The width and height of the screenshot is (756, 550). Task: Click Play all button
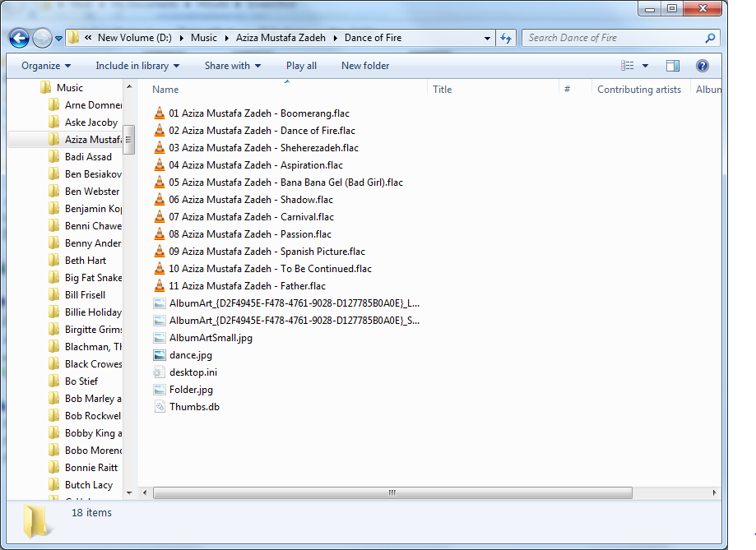[x=301, y=66]
